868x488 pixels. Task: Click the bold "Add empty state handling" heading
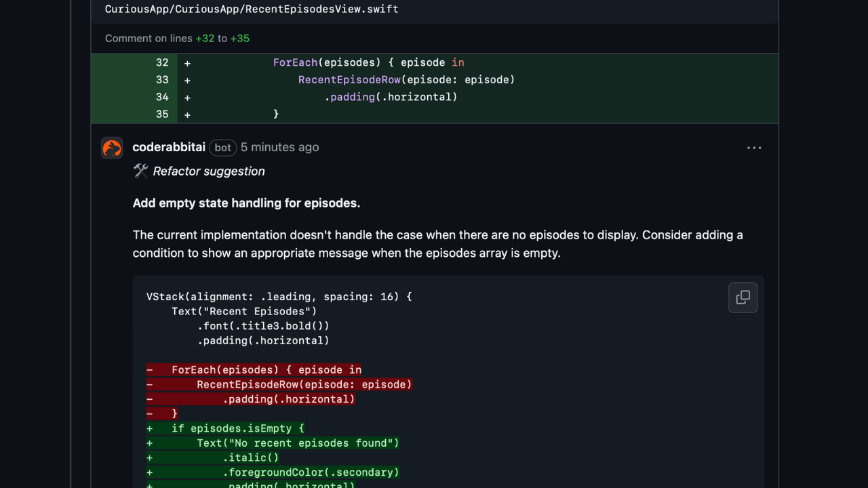coord(246,203)
